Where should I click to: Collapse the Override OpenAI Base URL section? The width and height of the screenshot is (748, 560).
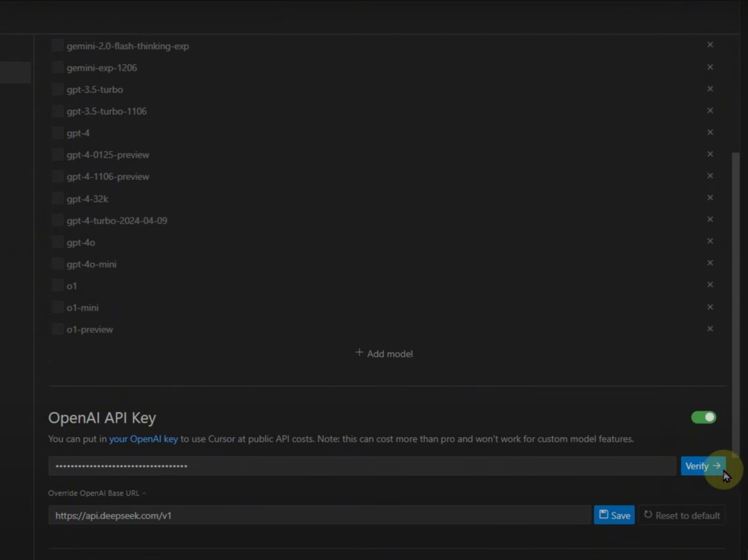click(x=97, y=493)
